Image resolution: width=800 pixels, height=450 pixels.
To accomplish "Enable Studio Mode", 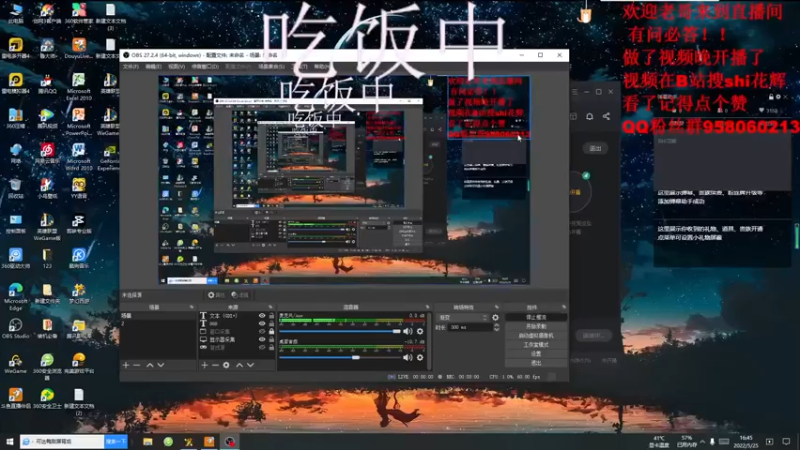I will [x=536, y=345].
